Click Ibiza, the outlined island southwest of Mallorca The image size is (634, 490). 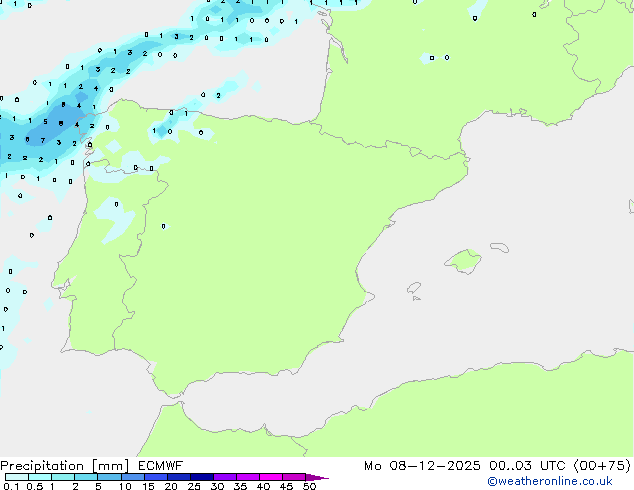[x=414, y=288]
